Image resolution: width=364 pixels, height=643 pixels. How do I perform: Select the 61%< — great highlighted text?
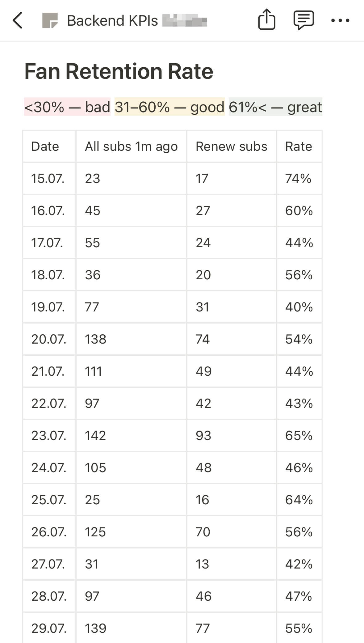coord(275,107)
